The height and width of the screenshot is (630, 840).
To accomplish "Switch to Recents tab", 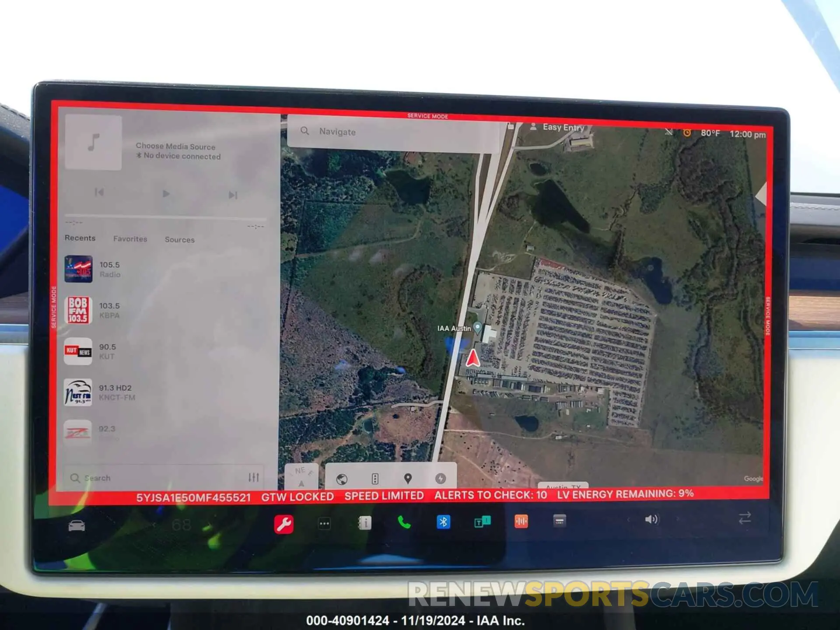I will 80,238.
